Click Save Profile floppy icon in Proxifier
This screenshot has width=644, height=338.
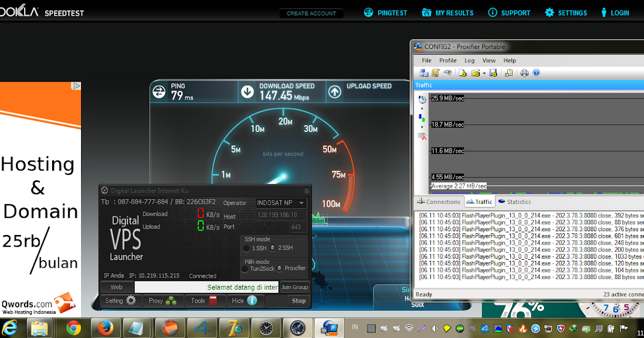[493, 73]
